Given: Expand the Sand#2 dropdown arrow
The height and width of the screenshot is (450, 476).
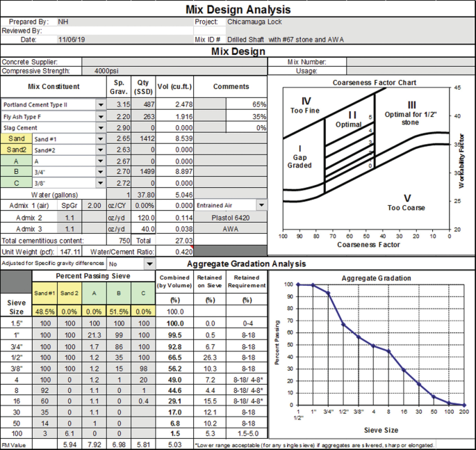Looking at the screenshot, I should 101,150.
